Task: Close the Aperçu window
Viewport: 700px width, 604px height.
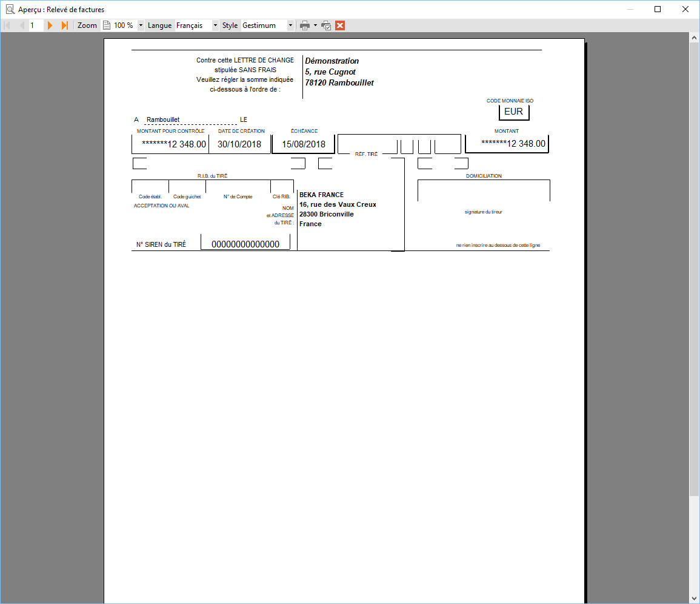Action: click(685, 9)
